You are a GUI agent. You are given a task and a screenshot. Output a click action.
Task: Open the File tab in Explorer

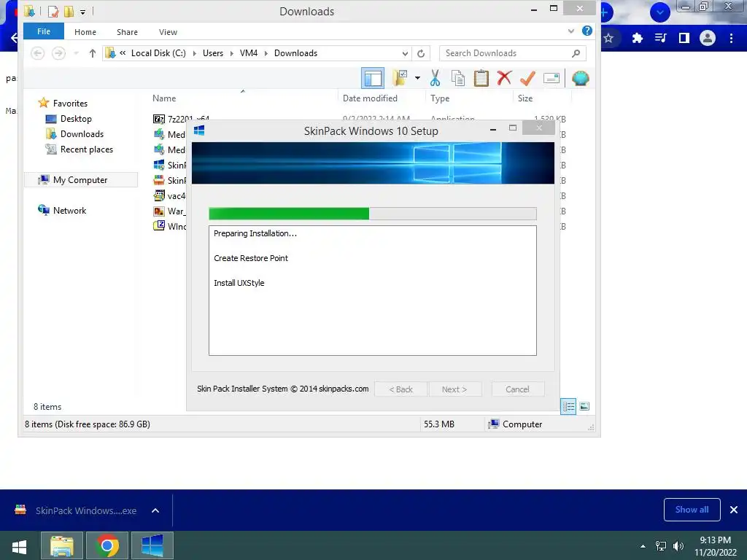[44, 31]
